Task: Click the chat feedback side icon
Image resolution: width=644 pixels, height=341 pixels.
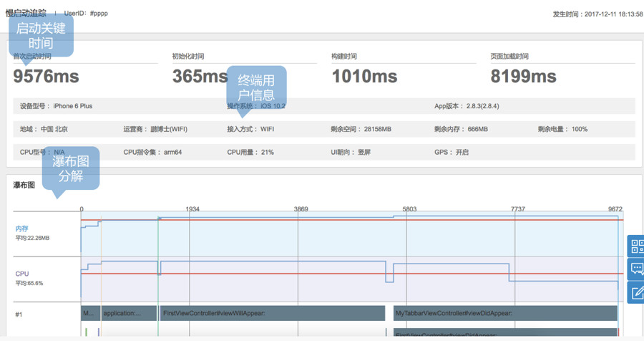Action: [636, 269]
